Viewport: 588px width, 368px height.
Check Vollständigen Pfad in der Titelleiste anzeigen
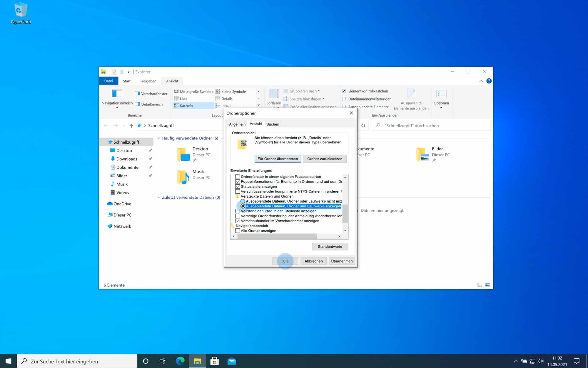238,211
